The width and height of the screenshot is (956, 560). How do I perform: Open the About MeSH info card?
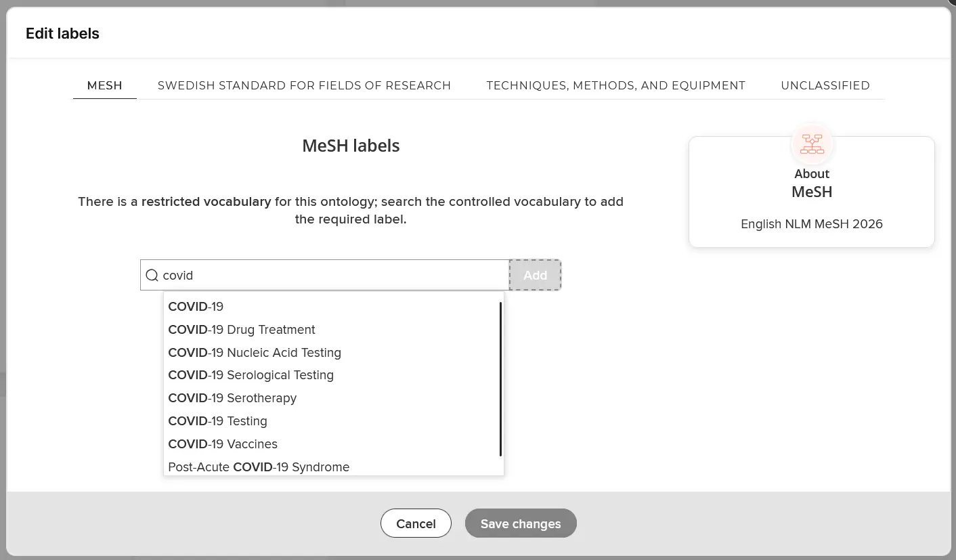[x=811, y=196]
